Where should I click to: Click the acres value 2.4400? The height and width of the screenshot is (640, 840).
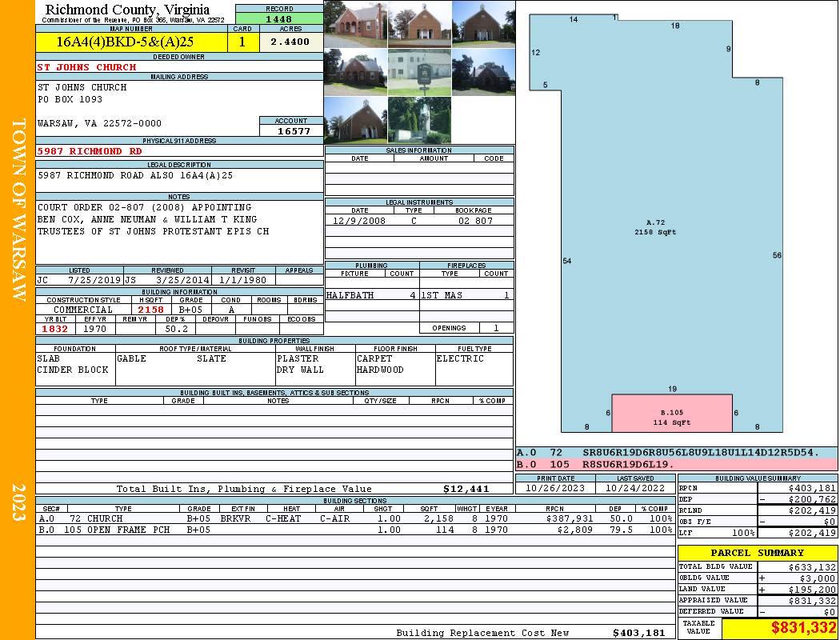pos(290,42)
